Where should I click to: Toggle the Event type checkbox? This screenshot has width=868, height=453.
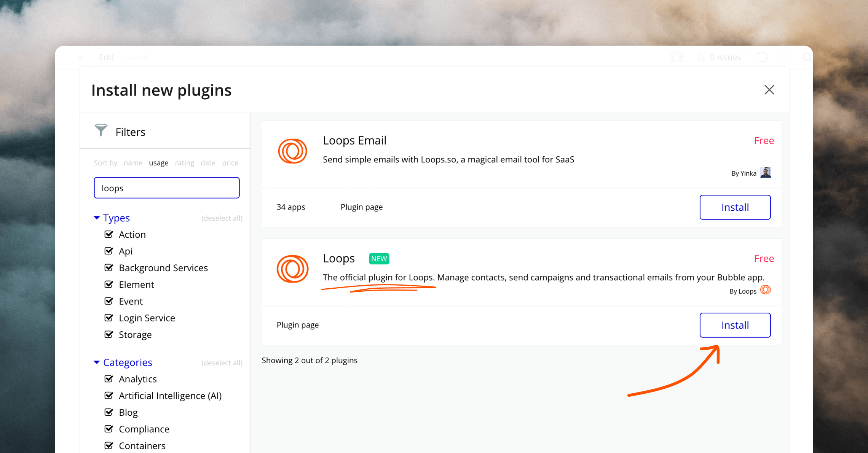coord(109,301)
